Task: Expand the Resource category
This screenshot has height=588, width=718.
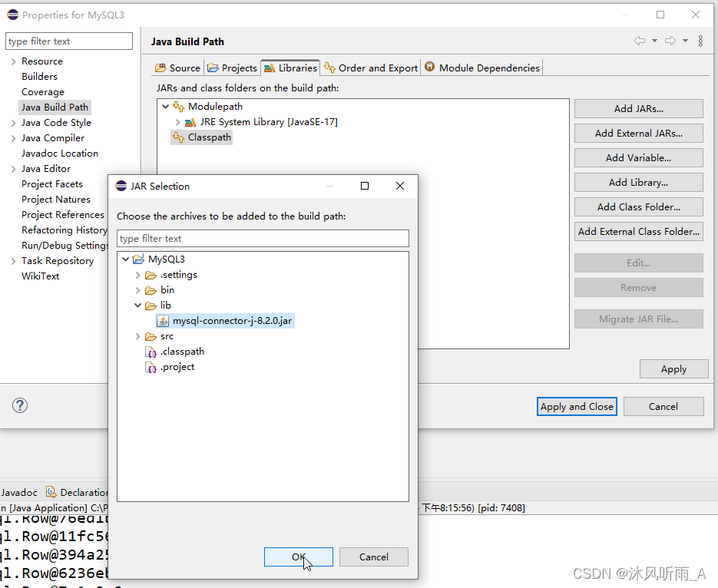Action: 13,61
